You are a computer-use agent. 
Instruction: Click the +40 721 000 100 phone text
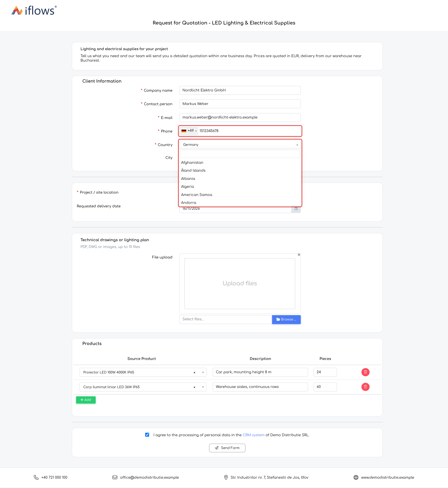point(54,477)
